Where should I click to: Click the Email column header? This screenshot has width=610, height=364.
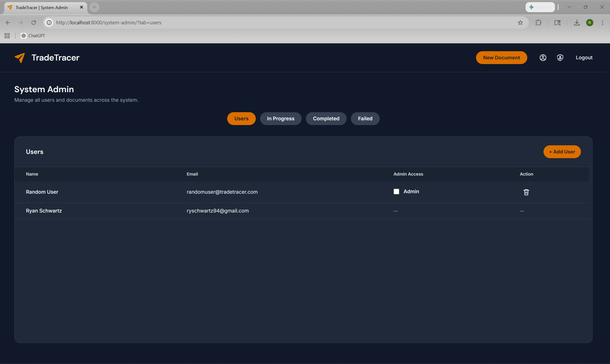click(x=192, y=174)
